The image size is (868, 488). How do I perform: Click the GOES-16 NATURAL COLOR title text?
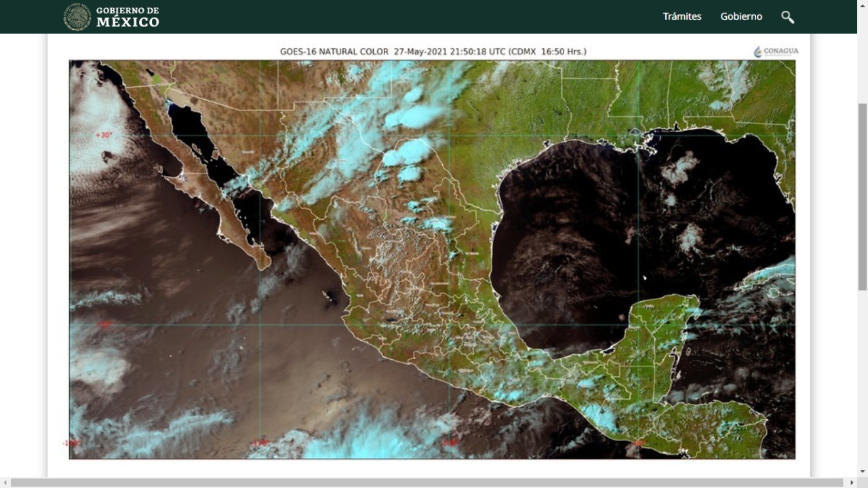[334, 52]
